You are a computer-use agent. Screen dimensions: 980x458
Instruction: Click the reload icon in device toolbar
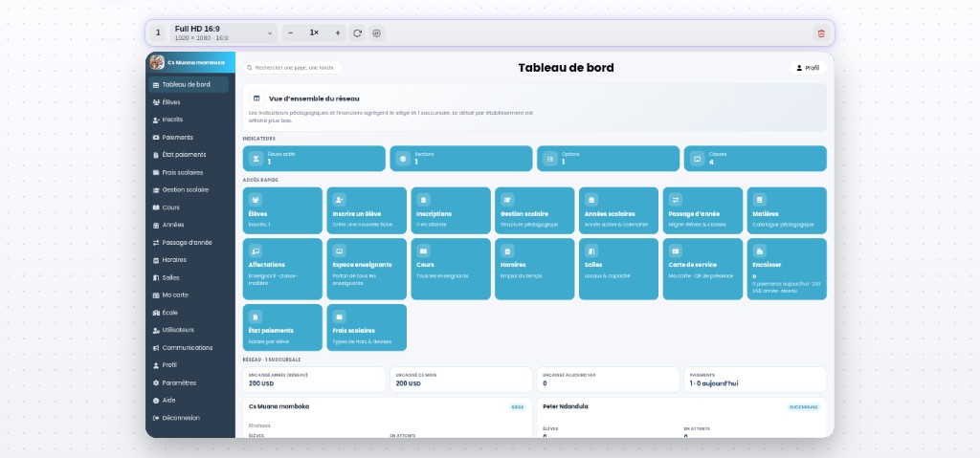pyautogui.click(x=357, y=33)
